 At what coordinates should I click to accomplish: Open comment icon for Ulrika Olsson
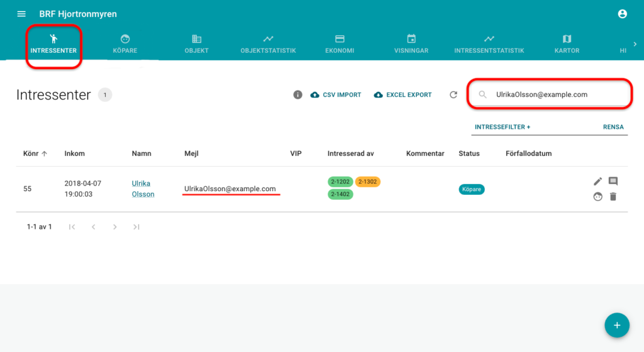613,182
